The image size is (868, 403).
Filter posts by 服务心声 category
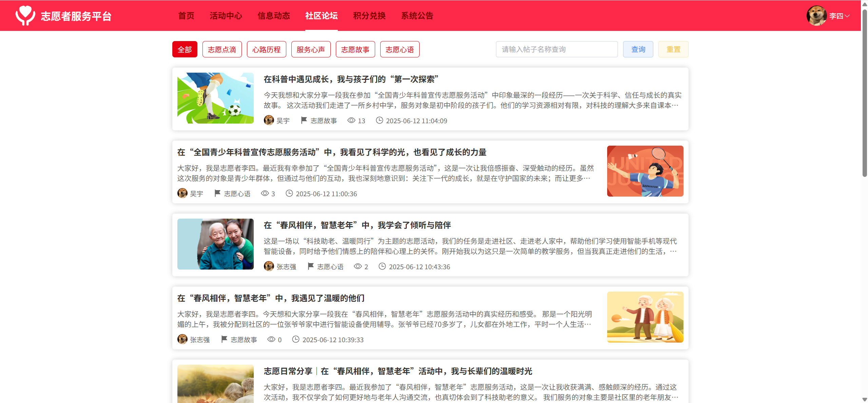pos(311,50)
